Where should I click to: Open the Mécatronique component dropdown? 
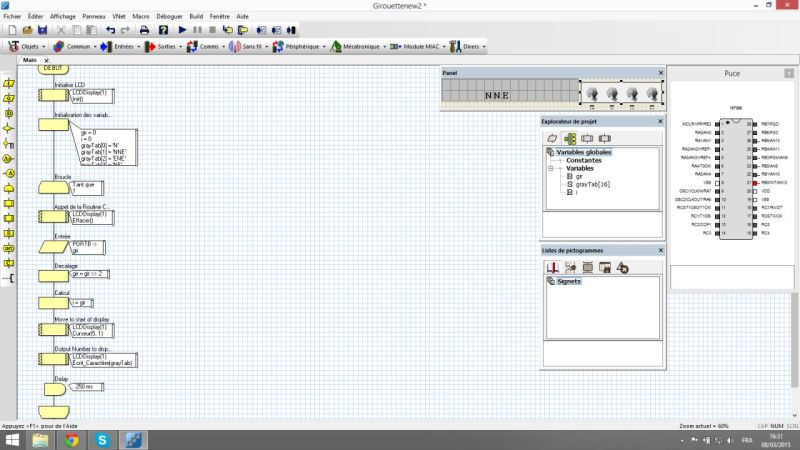[359, 46]
